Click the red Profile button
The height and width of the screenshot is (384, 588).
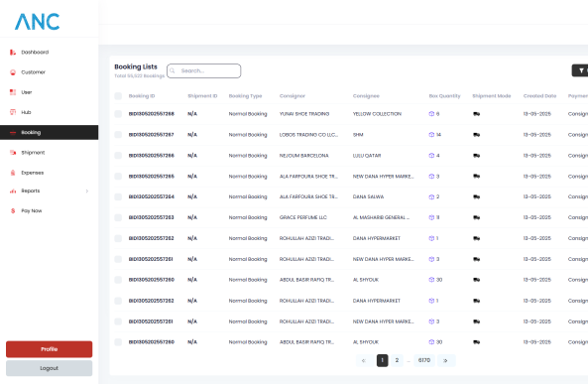point(50,349)
